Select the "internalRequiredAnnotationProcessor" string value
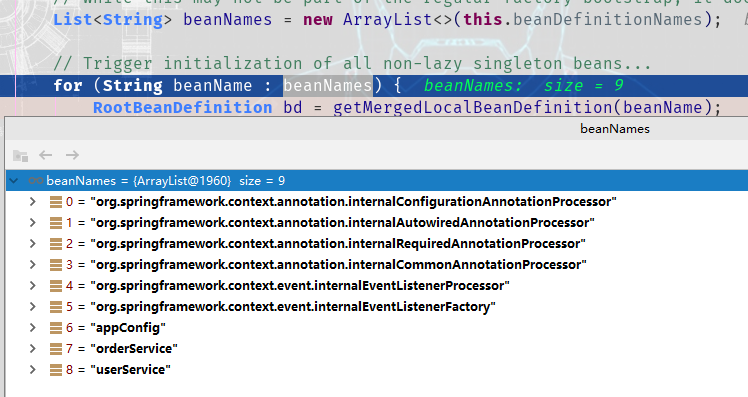748x397 pixels. 338,244
